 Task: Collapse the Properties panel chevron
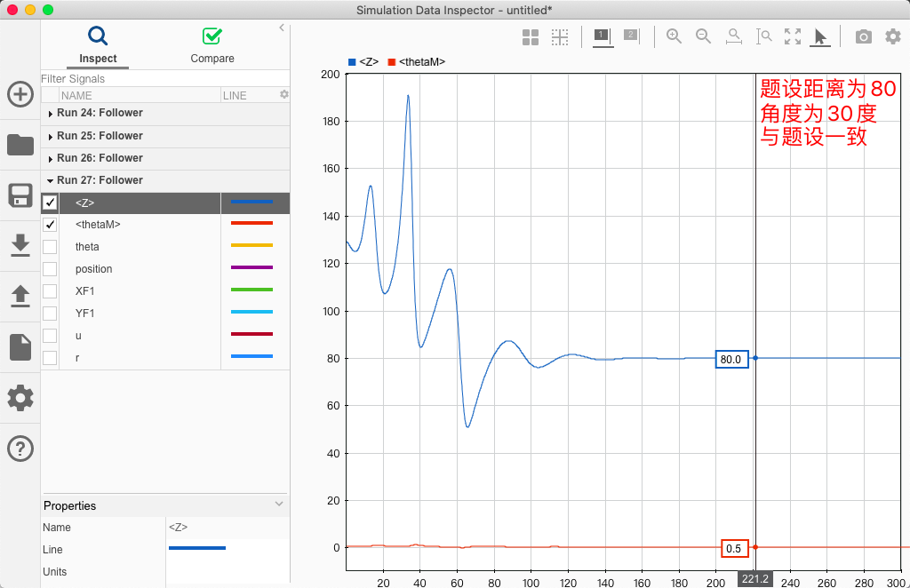[x=279, y=504]
